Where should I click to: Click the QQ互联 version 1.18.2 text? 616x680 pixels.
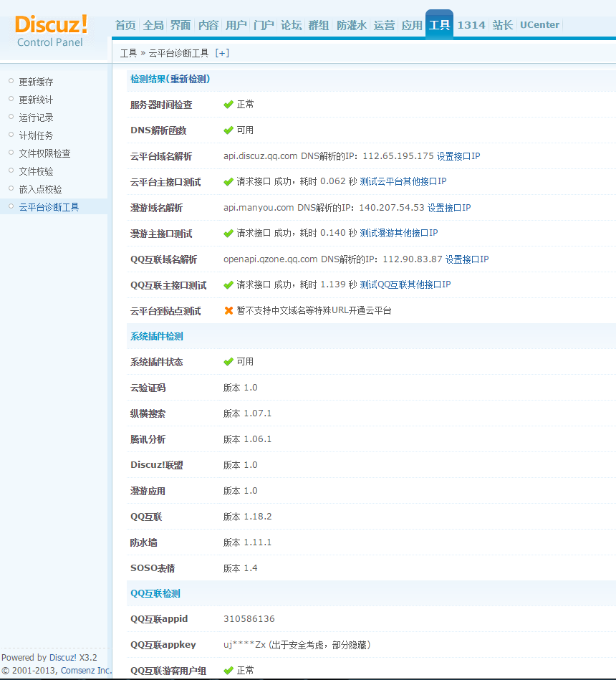click(248, 517)
